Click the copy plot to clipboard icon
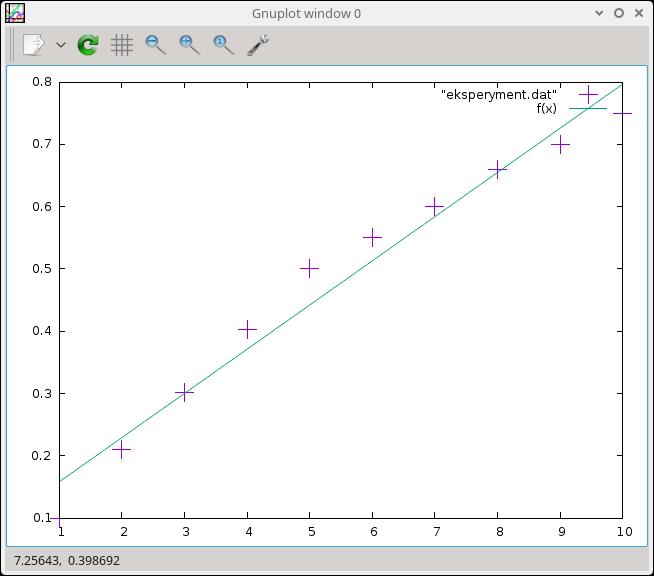 coord(33,45)
